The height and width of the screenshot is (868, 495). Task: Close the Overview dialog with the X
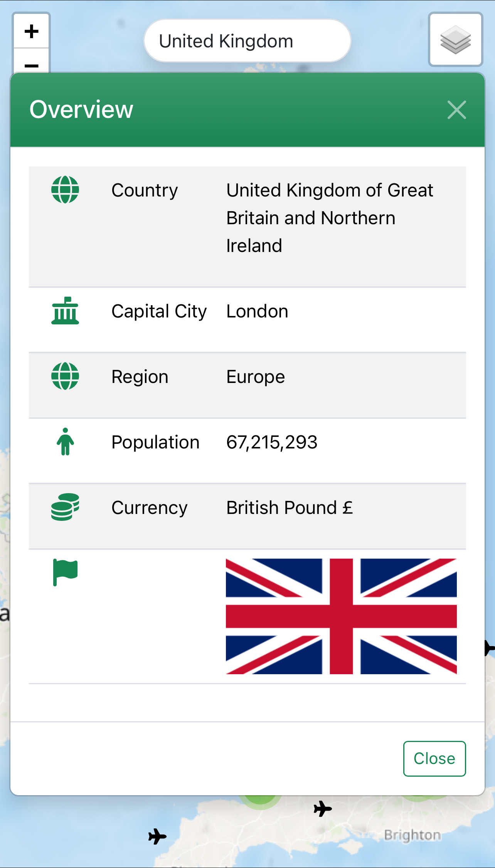point(456,110)
